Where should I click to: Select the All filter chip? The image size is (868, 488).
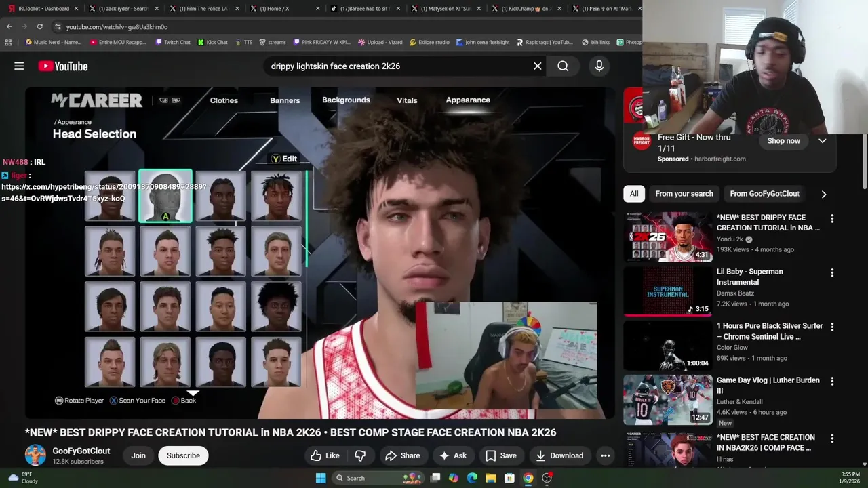tap(634, 194)
